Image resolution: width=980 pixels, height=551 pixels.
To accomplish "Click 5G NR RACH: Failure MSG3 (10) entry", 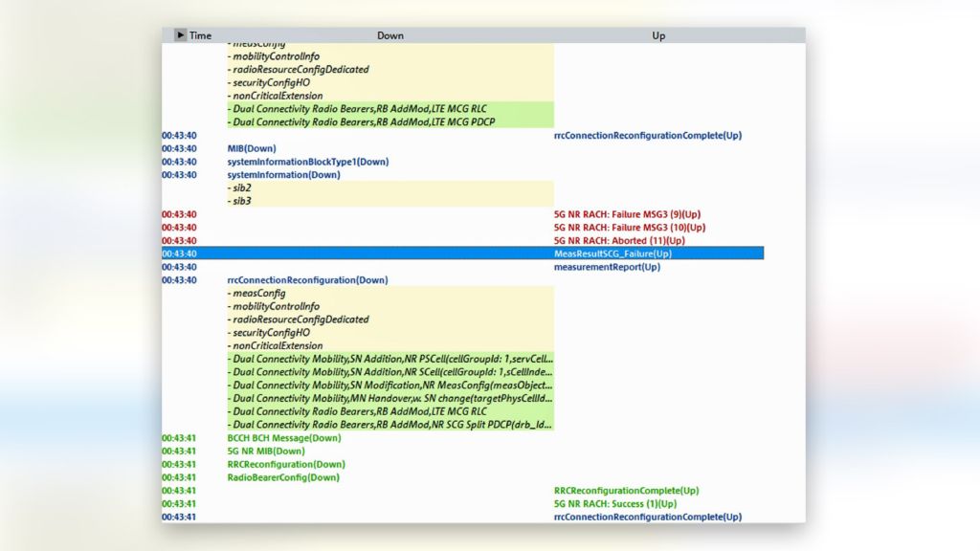I will click(x=629, y=228).
